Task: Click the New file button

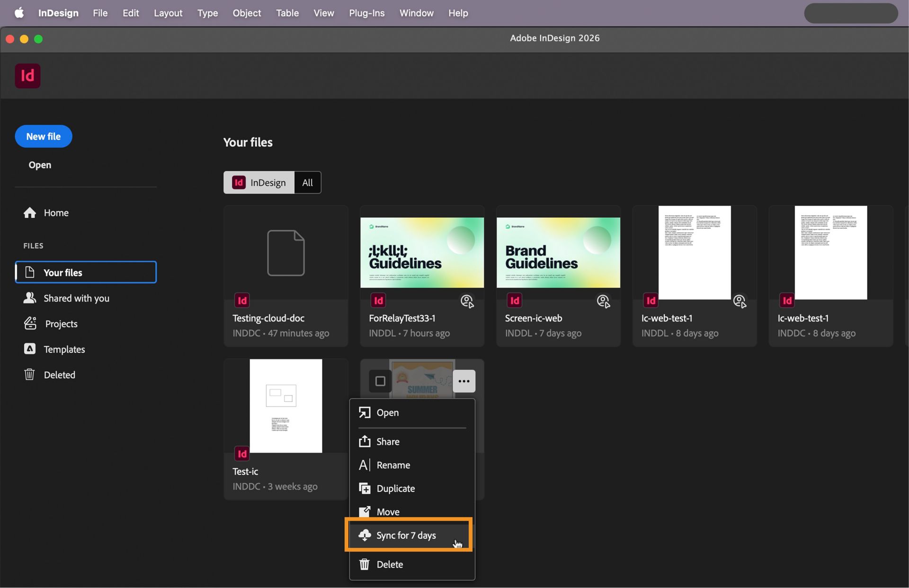Action: tap(43, 136)
